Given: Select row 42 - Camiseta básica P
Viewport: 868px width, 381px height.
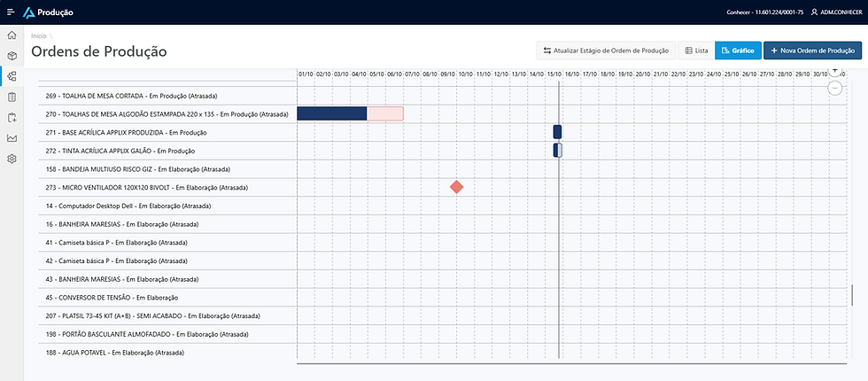Looking at the screenshot, I should (x=167, y=260).
